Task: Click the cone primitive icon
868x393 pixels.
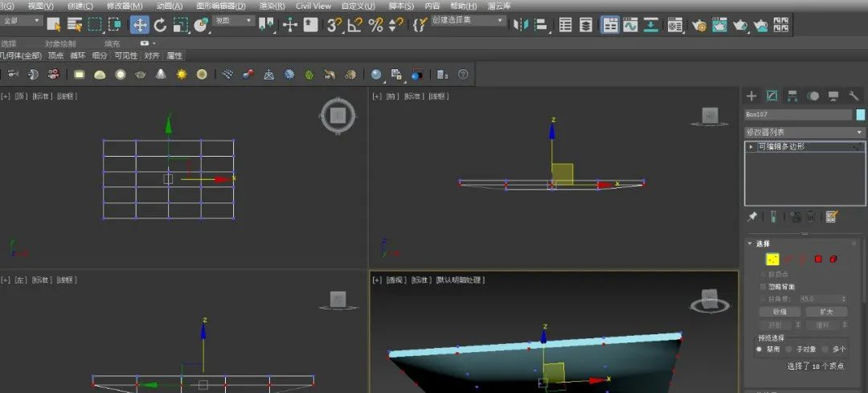Action: [x=161, y=74]
